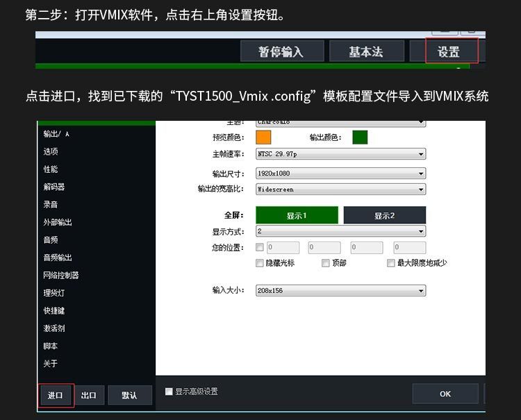521x420 pixels.
Task: Click the third 您的位置 value field
Action: [367, 247]
